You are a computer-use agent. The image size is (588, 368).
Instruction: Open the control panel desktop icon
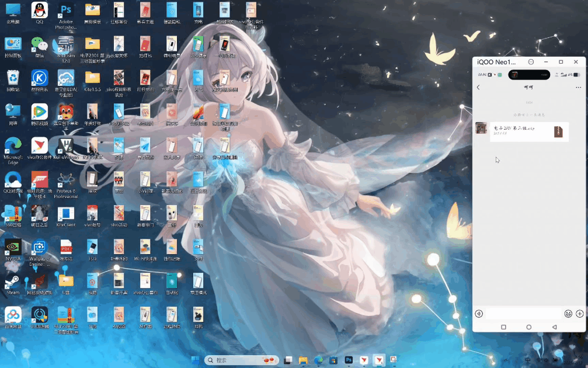[x=13, y=44]
